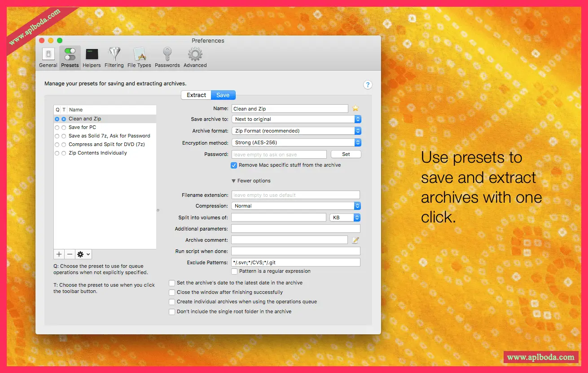Viewport: 588px width, 373px height.
Task: Open the File Types pane
Action: click(139, 58)
